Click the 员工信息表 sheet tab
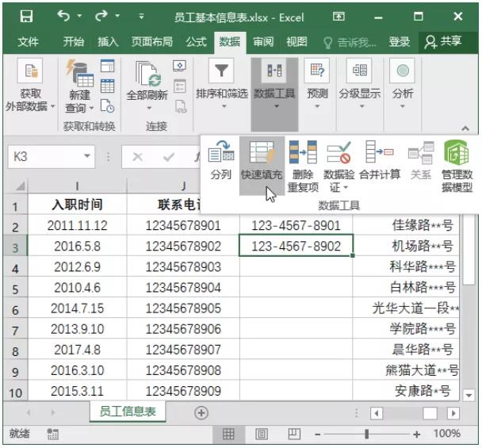Viewport: 482px width, 448px height. [128, 411]
